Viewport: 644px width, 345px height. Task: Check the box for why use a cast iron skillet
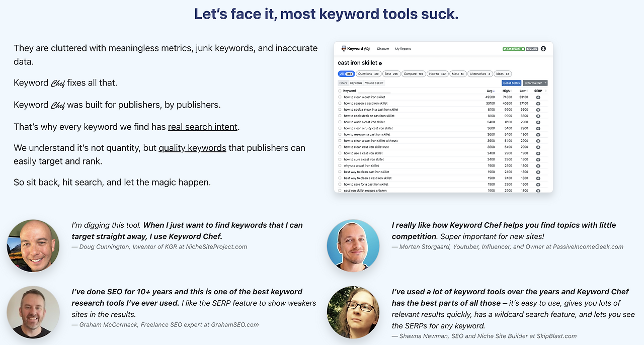340,165
